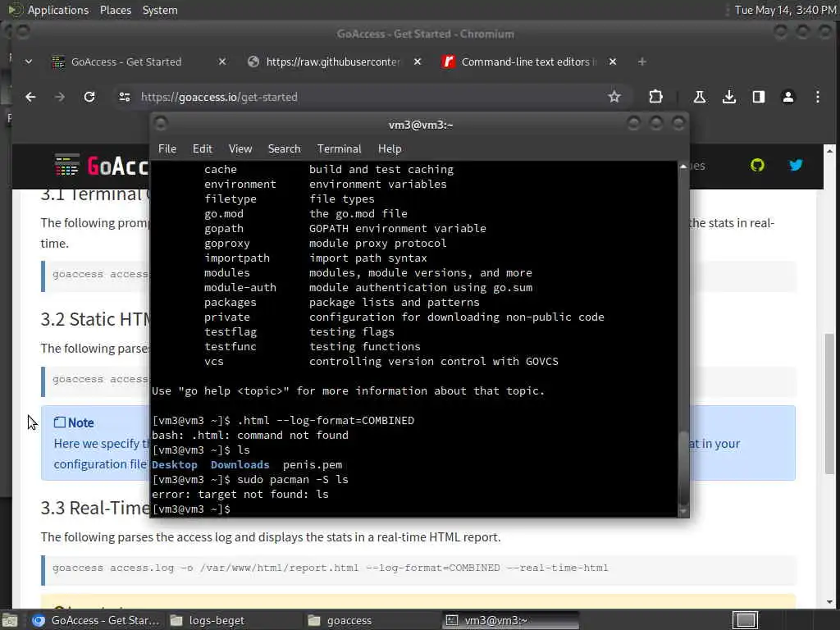Click 'bash: .html: command not found' line
Image resolution: width=840 pixels, height=630 pixels.
[249, 435]
